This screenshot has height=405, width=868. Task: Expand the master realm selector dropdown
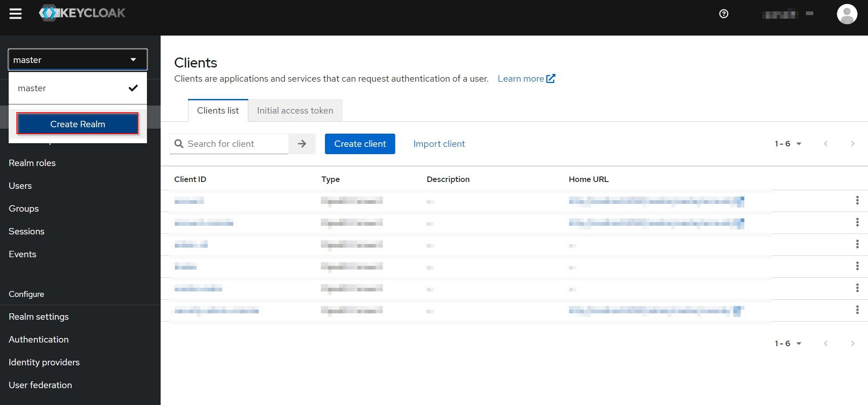(x=78, y=60)
